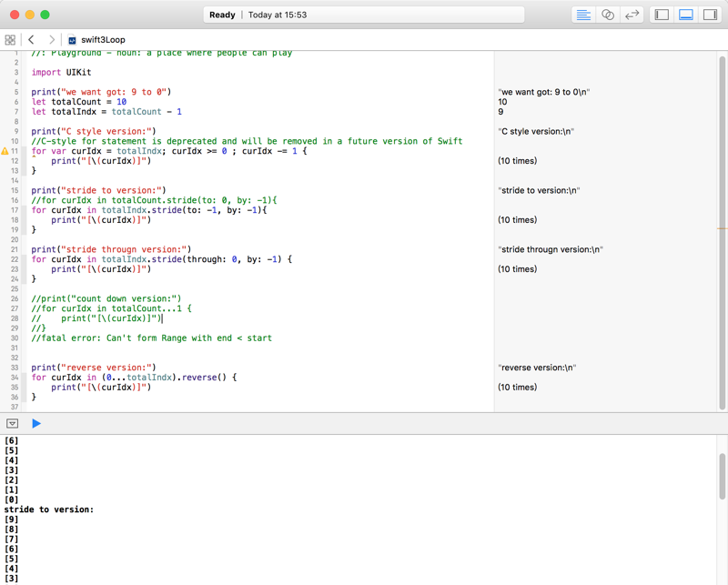This screenshot has height=585, width=728.
Task: Click the Today at 15:53 timestamp
Action: (278, 15)
